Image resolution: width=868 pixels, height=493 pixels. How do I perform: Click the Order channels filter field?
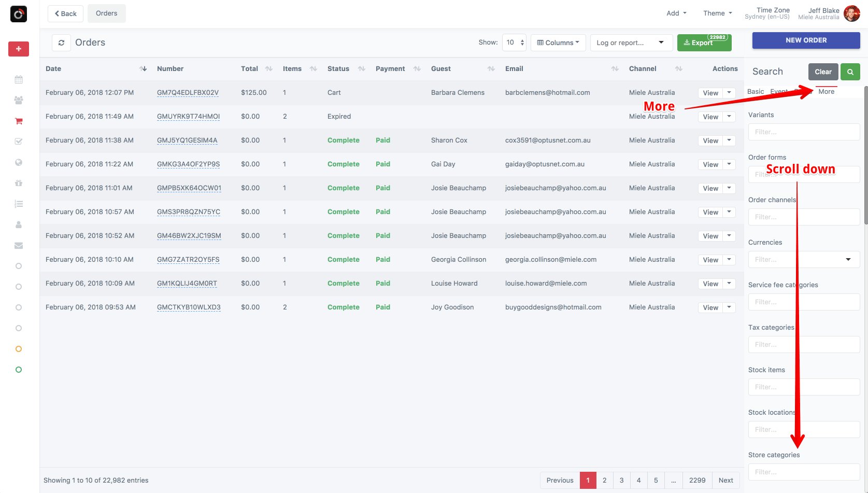point(804,217)
